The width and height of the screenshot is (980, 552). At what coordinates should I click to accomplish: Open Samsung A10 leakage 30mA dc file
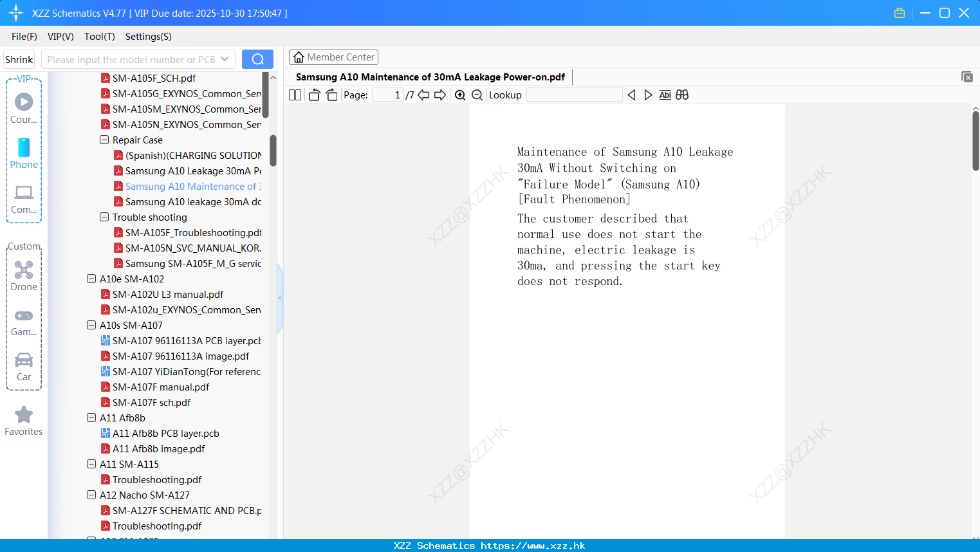point(193,201)
